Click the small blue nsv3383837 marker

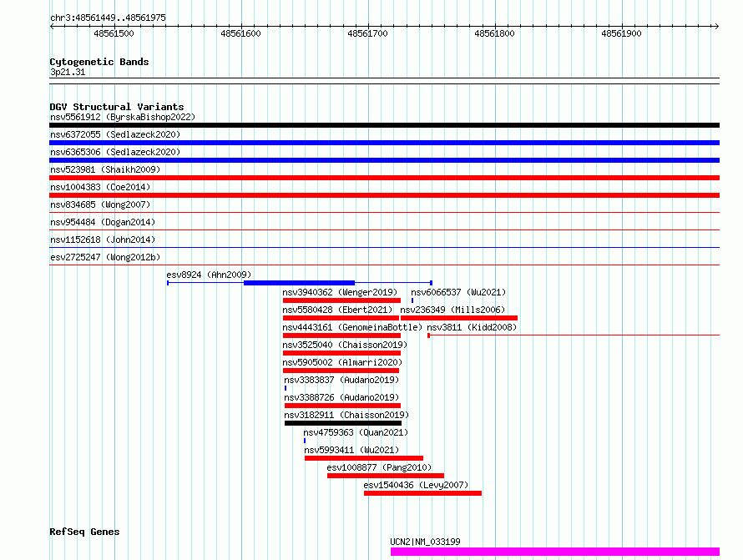point(286,388)
